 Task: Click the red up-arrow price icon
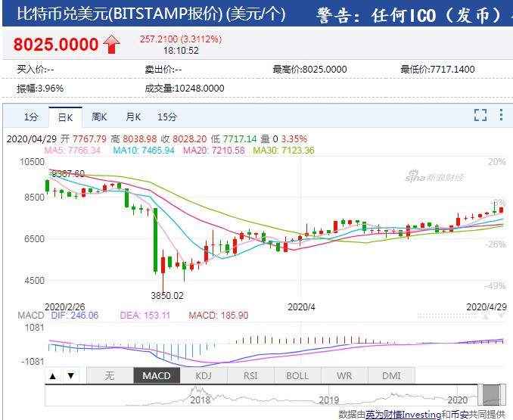[111, 44]
